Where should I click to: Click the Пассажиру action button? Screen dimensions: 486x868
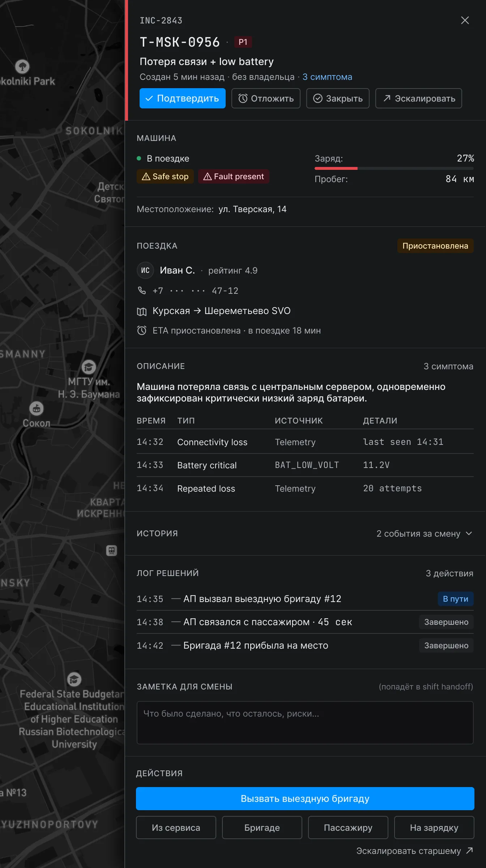(348, 828)
